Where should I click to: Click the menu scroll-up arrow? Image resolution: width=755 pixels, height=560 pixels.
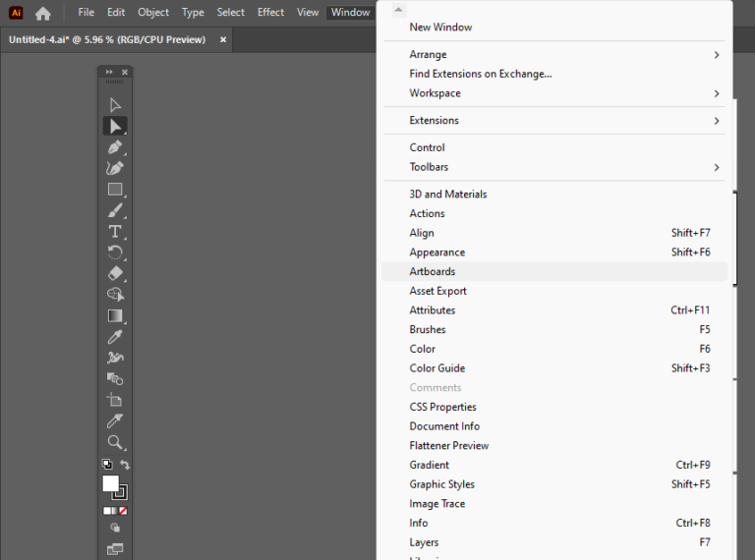click(399, 10)
